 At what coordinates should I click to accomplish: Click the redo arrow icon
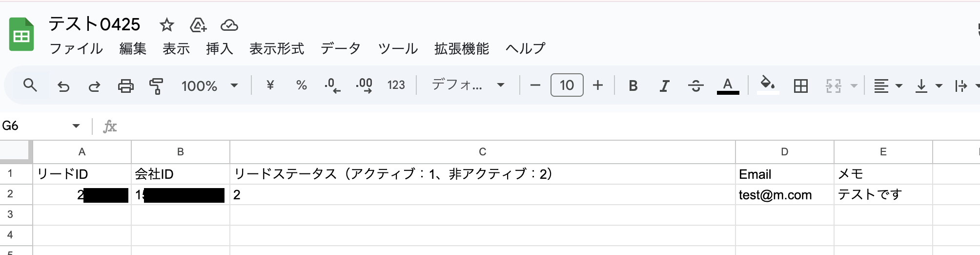tap(94, 86)
